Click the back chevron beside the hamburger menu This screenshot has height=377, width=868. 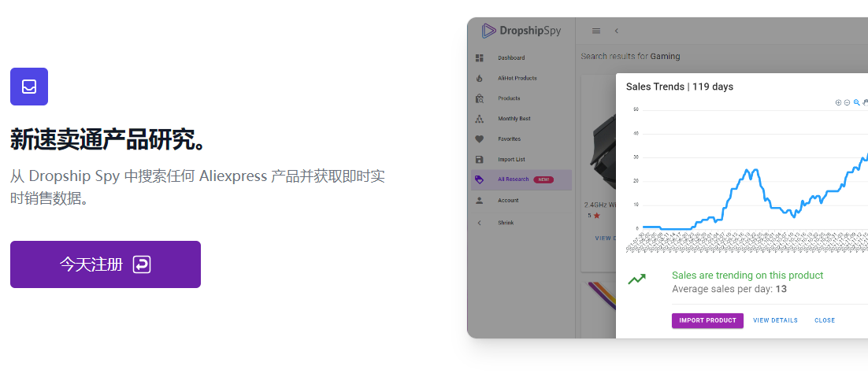[x=617, y=31]
